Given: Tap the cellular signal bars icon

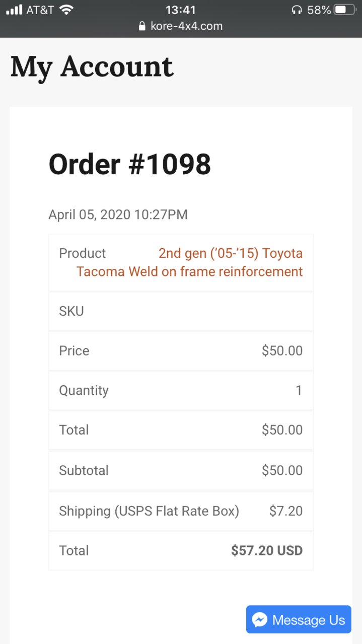Looking at the screenshot, I should [x=14, y=10].
